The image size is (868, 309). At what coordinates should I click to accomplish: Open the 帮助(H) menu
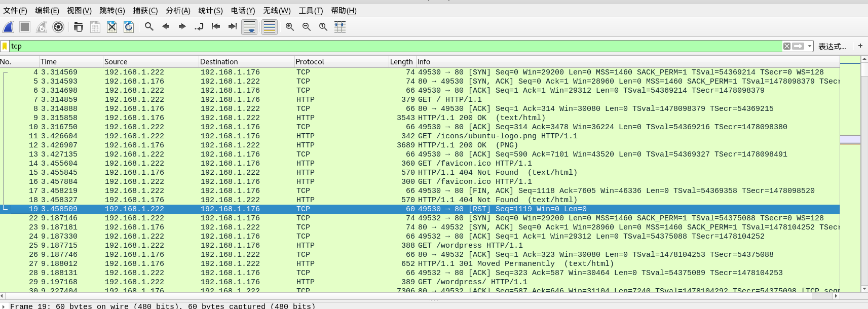(x=344, y=11)
